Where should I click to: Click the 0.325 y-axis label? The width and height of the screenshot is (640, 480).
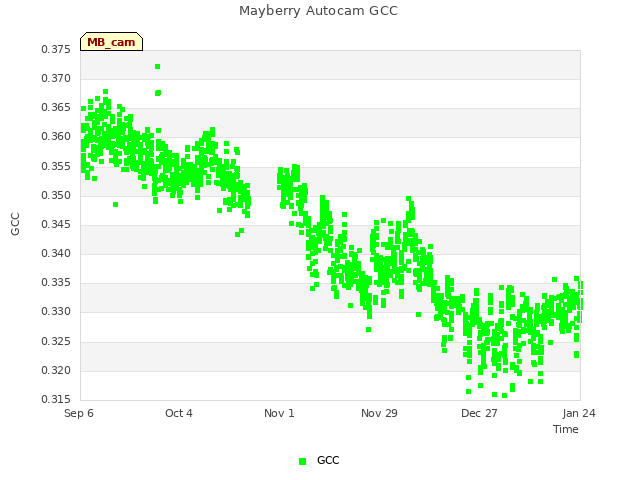[56, 341]
